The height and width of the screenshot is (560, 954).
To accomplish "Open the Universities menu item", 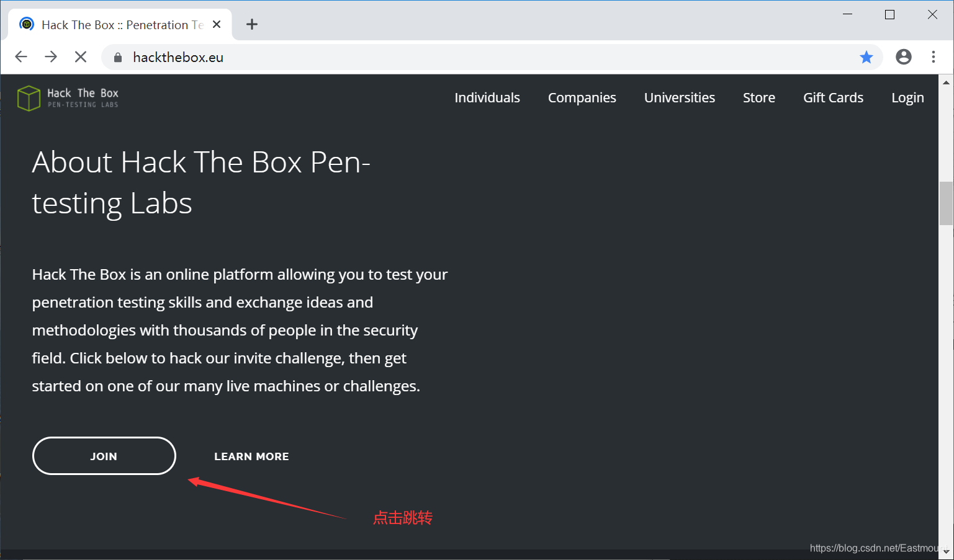I will click(680, 97).
